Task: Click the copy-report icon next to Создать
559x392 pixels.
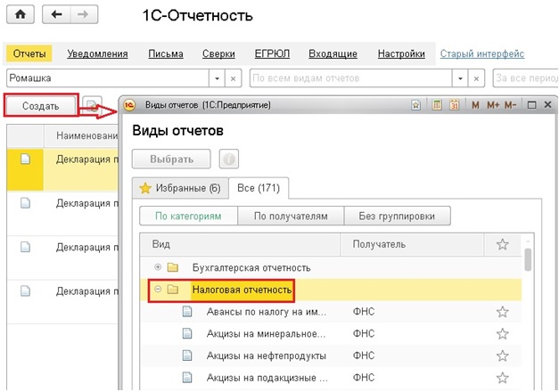Action: point(92,105)
